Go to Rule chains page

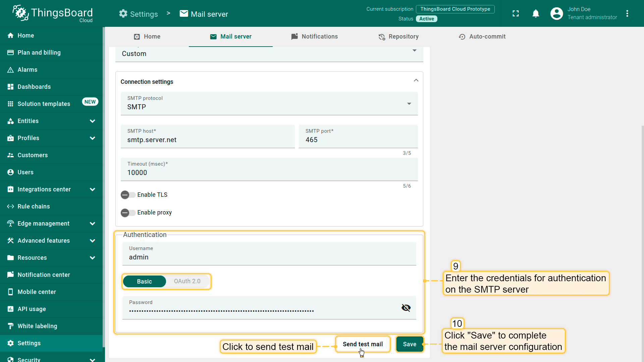pyautogui.click(x=34, y=206)
